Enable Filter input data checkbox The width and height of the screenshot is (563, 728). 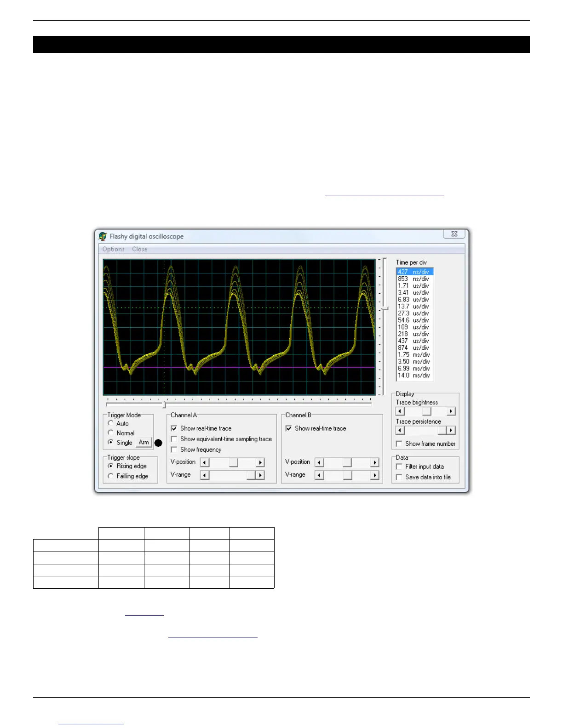(x=419, y=466)
